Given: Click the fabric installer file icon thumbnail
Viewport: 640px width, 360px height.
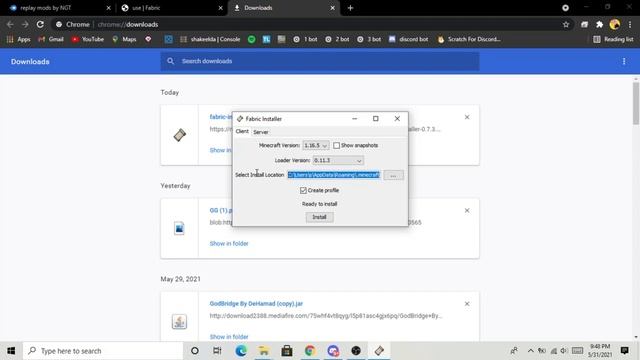Looking at the screenshot, I should pyautogui.click(x=180, y=135).
